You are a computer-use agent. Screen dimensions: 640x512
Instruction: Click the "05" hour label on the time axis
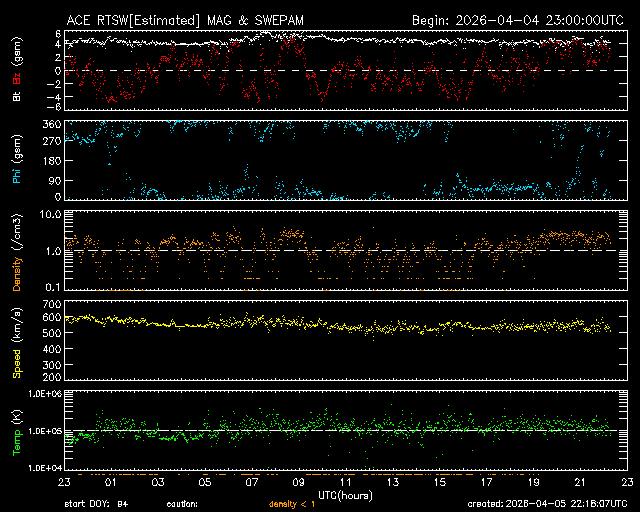coord(204,482)
